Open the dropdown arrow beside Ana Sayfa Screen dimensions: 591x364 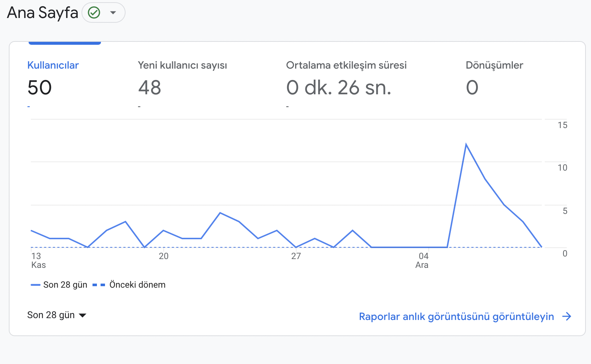pyautogui.click(x=113, y=13)
